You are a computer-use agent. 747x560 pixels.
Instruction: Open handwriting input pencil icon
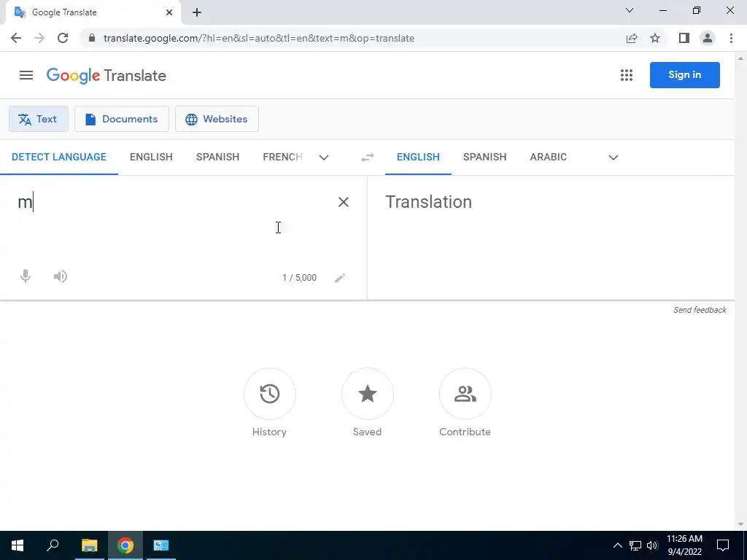pyautogui.click(x=340, y=278)
